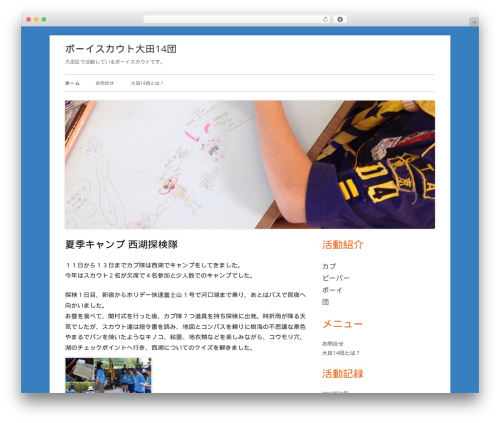Select 大田14団とは？ in the navigation bar
Image resolution: width=500 pixels, height=423 pixels.
(147, 83)
